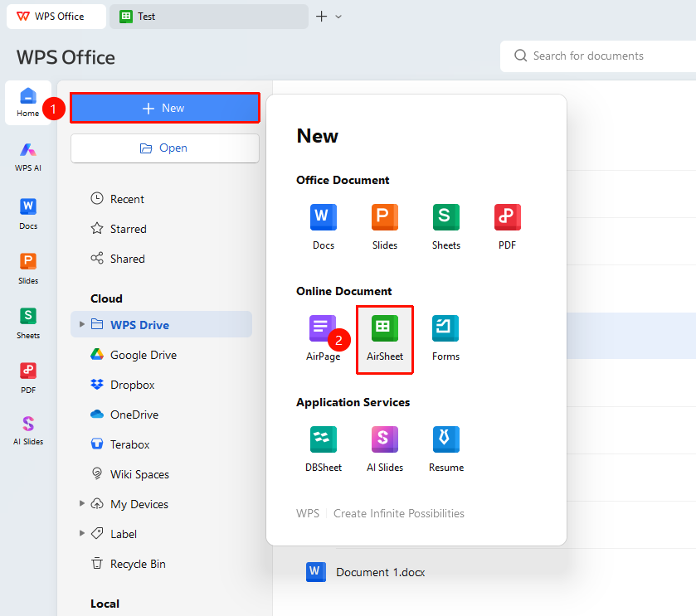Show Recent documents list
The width and height of the screenshot is (696, 616).
[117, 199]
